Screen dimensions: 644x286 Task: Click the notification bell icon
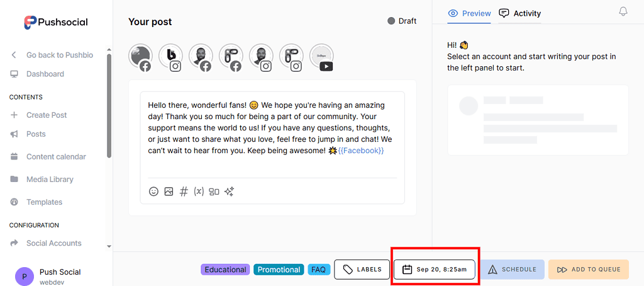tap(623, 12)
